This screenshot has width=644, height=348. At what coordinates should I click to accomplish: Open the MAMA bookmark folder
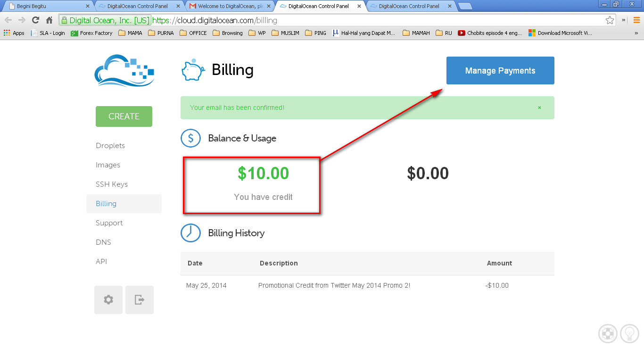(130, 33)
